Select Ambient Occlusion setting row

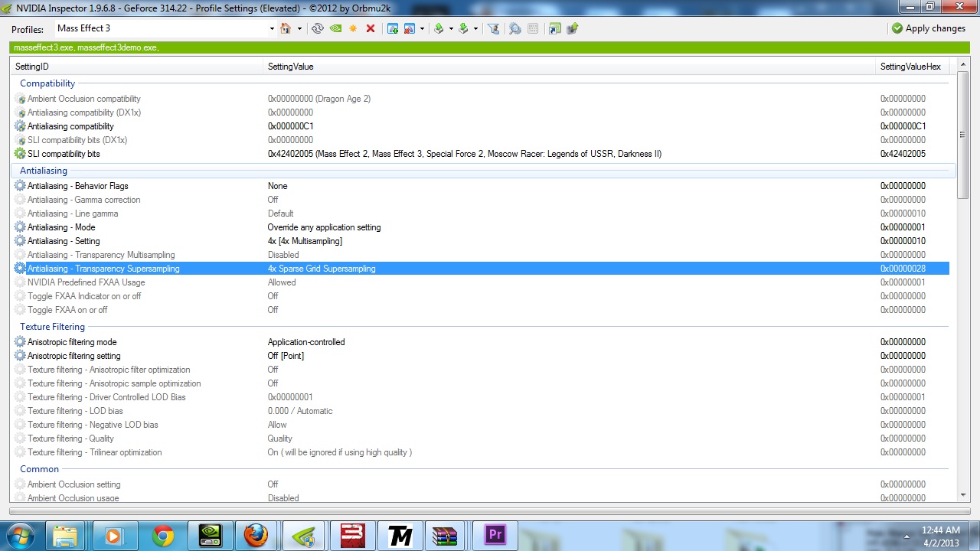[x=480, y=484]
